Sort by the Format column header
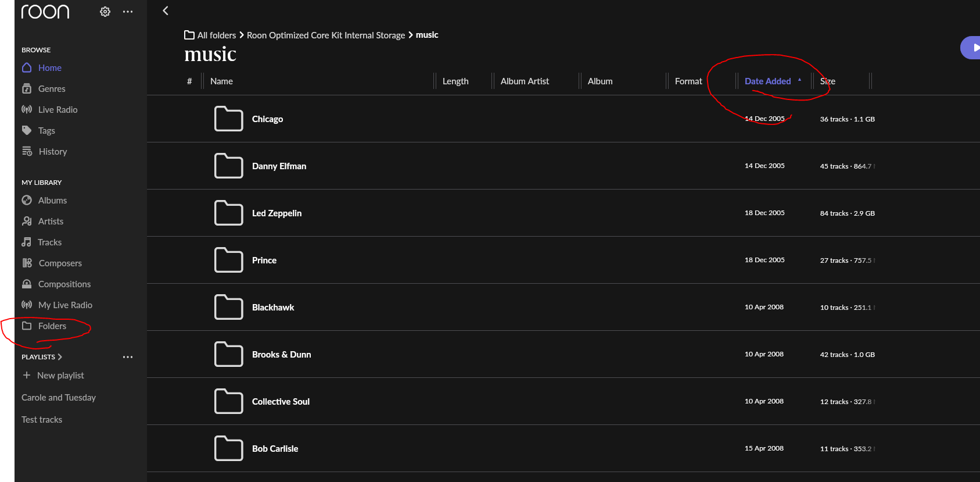Screen dimensions: 980x482 click(688, 81)
